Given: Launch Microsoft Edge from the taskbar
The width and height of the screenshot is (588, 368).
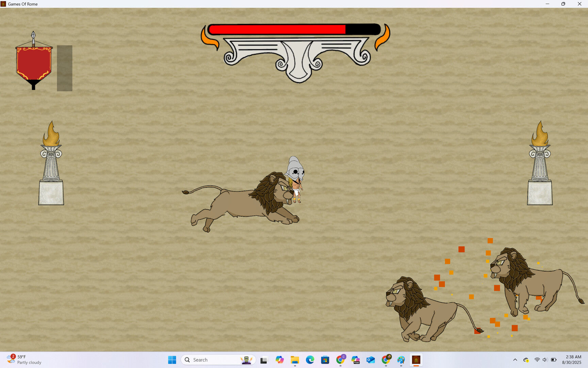Looking at the screenshot, I should pos(309,360).
